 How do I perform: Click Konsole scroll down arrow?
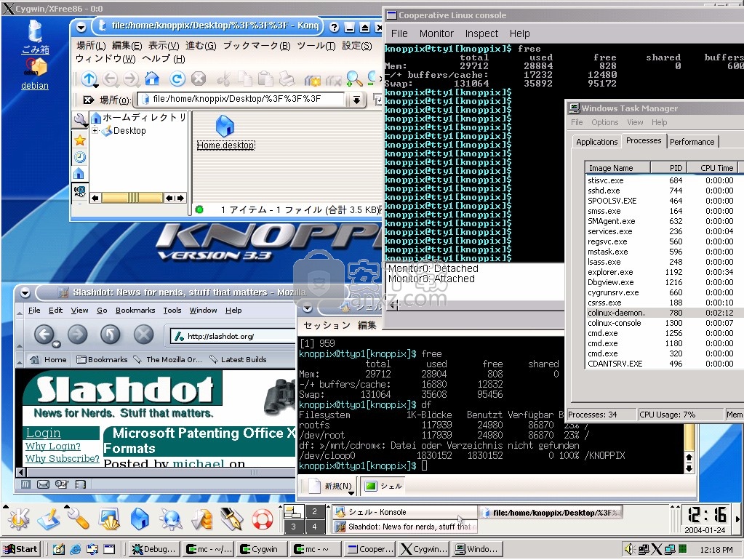689,468
